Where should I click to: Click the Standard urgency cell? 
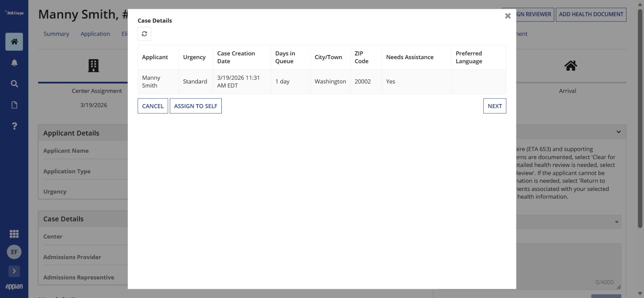[x=195, y=82]
